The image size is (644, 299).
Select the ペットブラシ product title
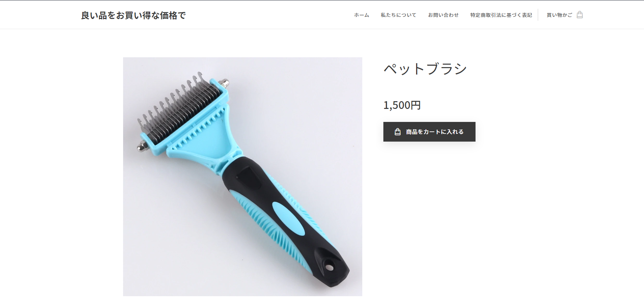pos(425,69)
